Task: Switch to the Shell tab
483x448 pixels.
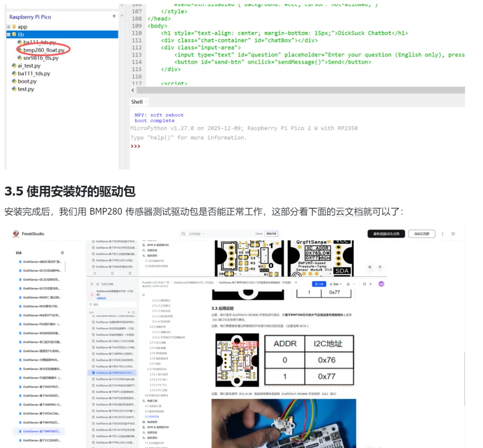Action: (x=137, y=102)
